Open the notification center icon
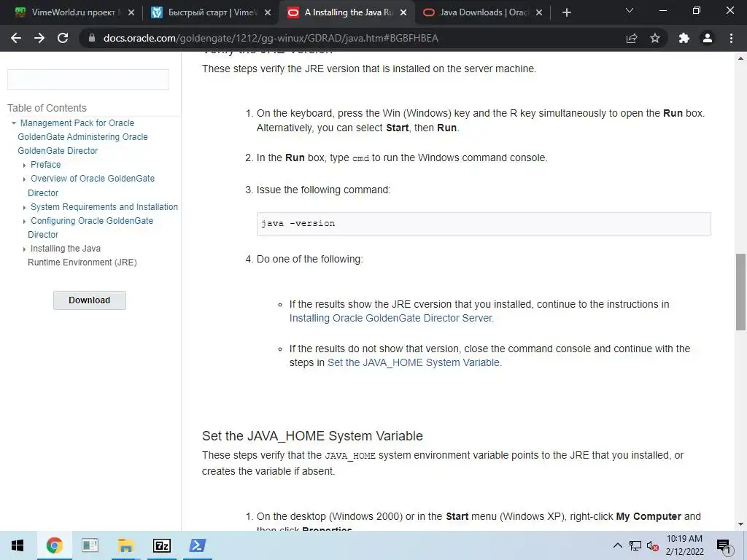747x560 pixels. [724, 545]
